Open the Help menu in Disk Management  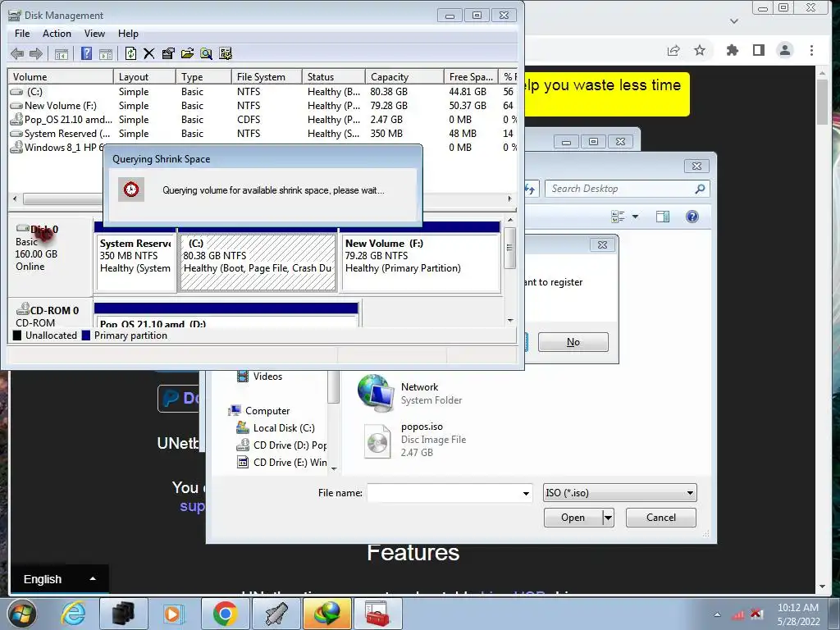click(128, 33)
